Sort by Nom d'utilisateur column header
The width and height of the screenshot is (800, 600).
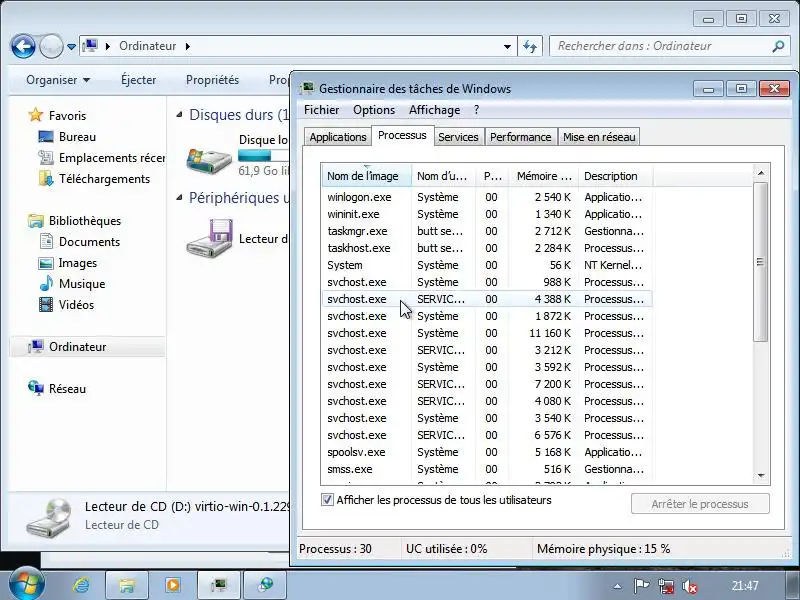tap(443, 176)
